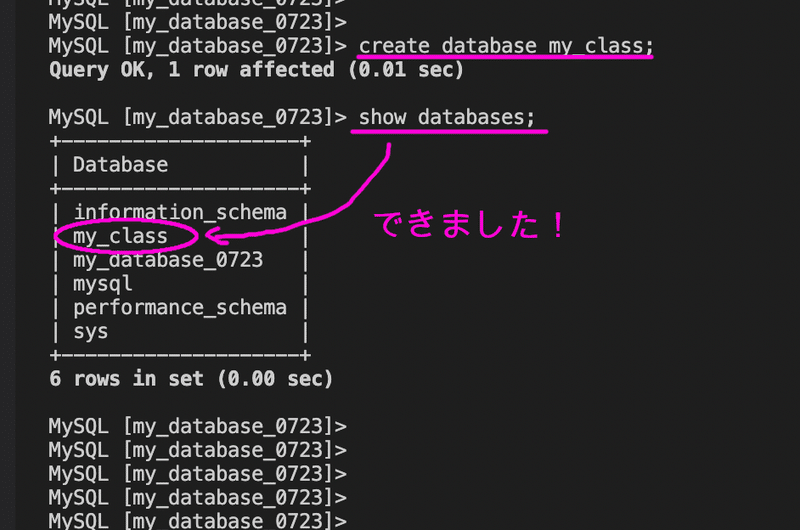Select the 'information_schema' row
This screenshot has height=530, width=800.
180,213
